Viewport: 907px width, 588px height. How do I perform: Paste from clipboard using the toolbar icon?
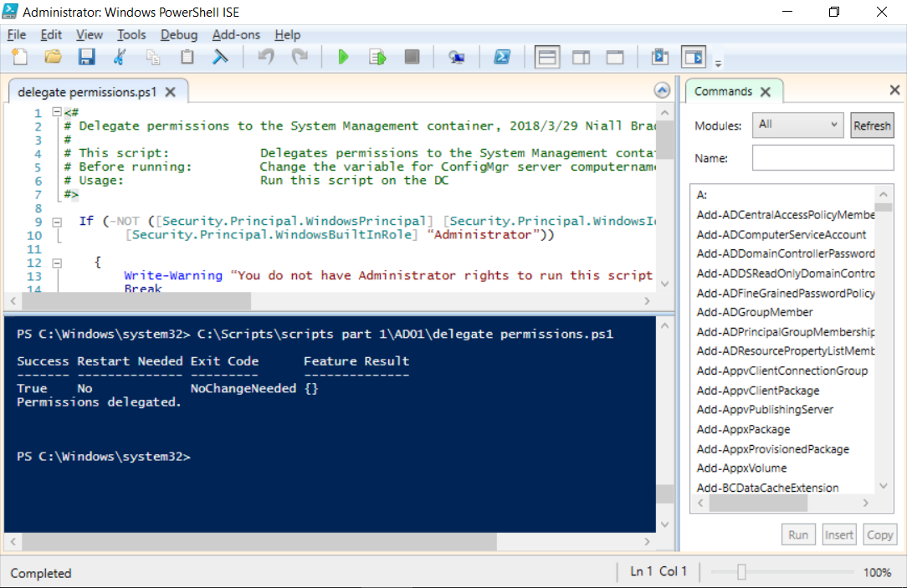click(x=187, y=57)
